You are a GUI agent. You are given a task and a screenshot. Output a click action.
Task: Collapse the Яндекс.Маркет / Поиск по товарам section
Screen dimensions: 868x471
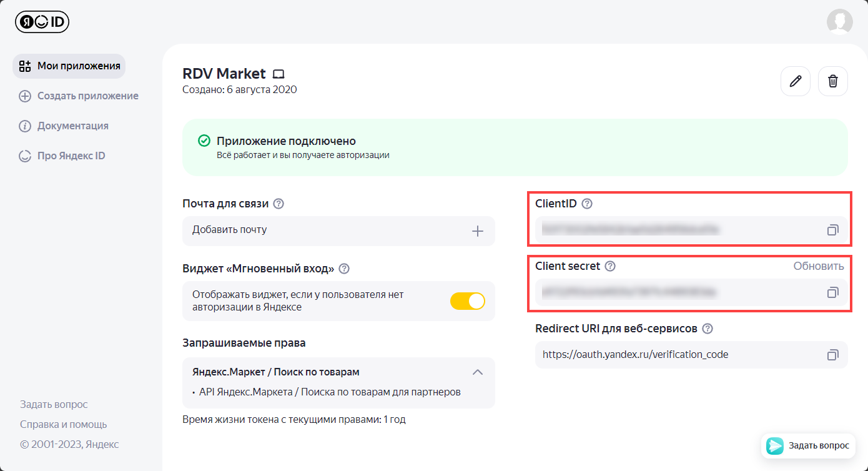pos(478,372)
